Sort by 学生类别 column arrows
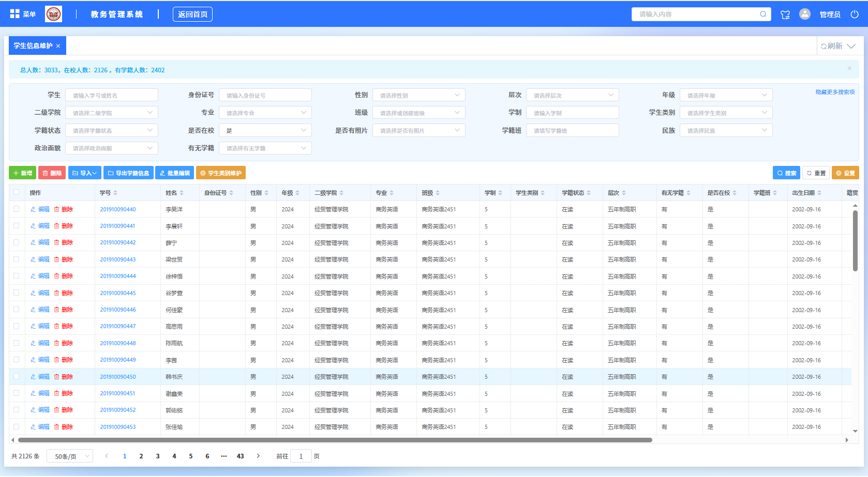The image size is (868, 477). 543,193
